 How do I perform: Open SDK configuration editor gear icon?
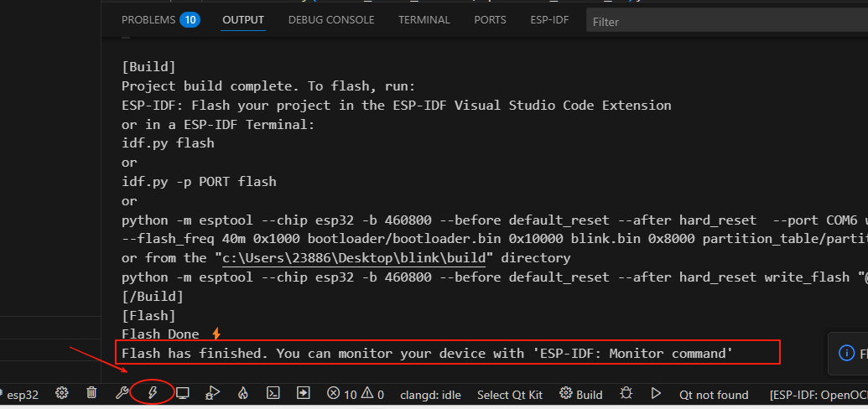pyautogui.click(x=62, y=393)
